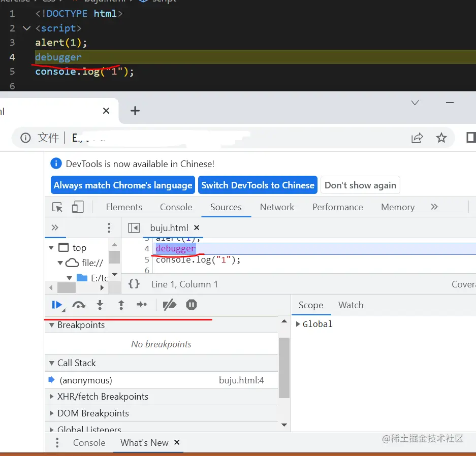
Task: Click debugger pane scroll down arrow
Action: point(284,425)
